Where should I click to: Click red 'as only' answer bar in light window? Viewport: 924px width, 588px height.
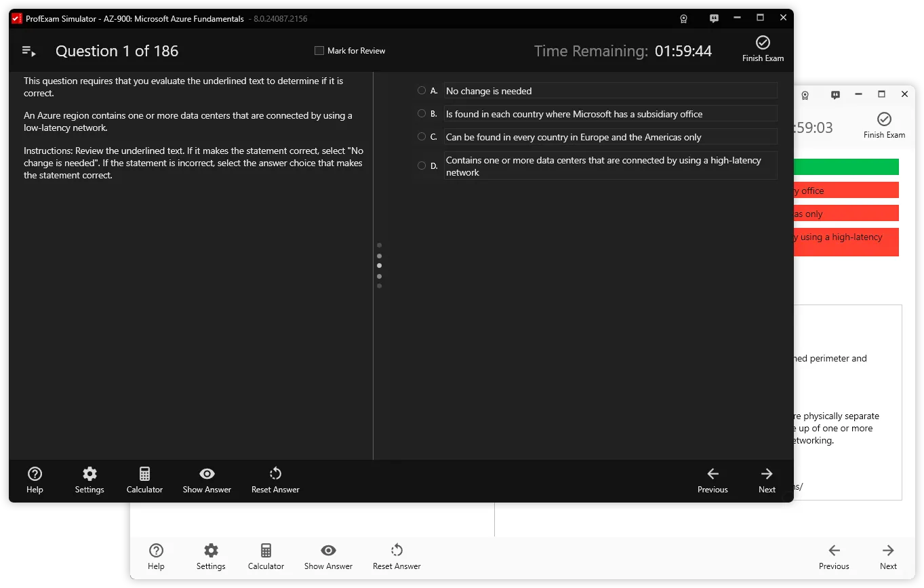tap(846, 214)
